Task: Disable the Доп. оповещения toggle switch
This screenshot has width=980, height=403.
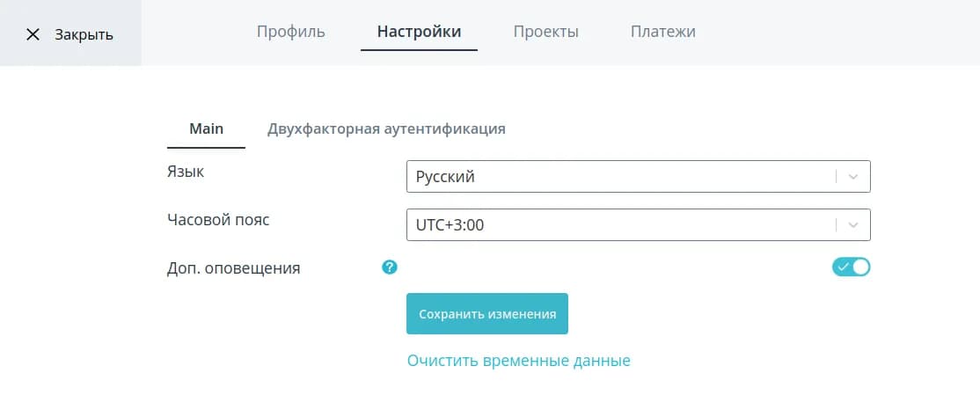Action: click(851, 267)
